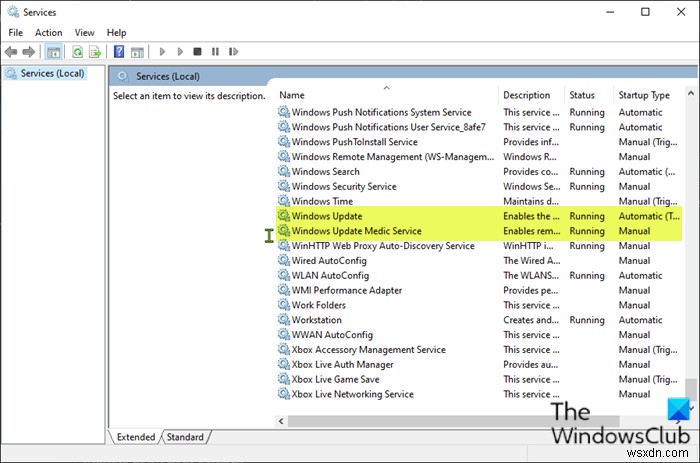Click Running status of Windows Update
The height and width of the screenshot is (463, 700).
[587, 216]
